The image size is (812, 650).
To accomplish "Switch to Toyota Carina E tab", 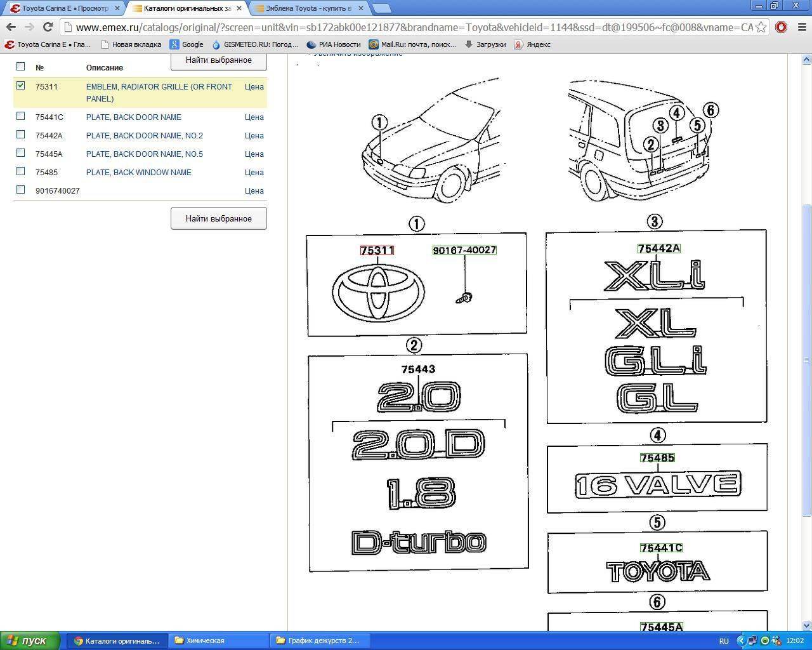I will (x=63, y=8).
